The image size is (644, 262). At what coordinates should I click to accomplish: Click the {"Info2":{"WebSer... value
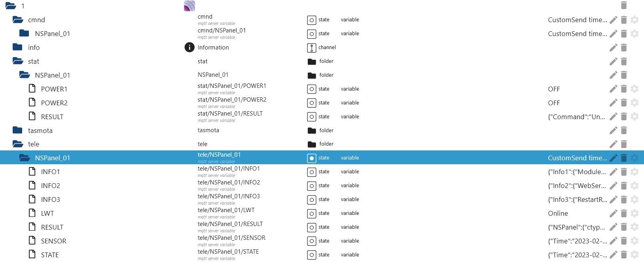[577, 186]
